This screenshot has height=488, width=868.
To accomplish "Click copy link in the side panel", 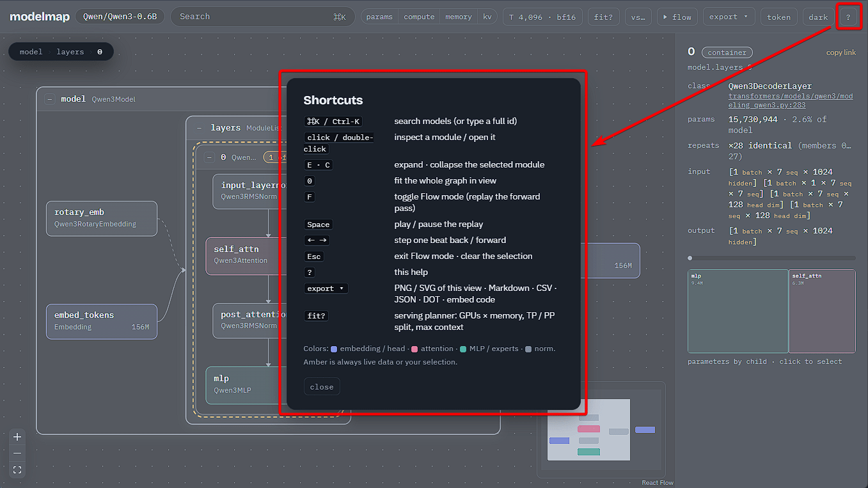I will click(840, 52).
